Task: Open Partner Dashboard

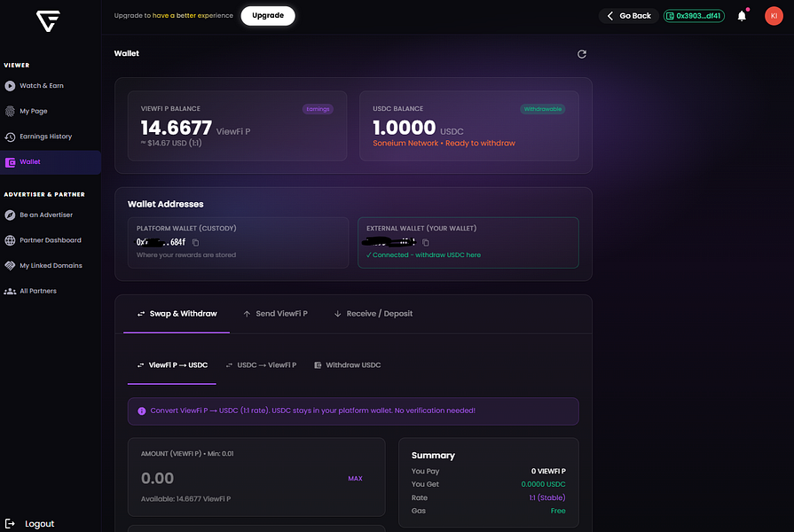Action: coord(51,240)
